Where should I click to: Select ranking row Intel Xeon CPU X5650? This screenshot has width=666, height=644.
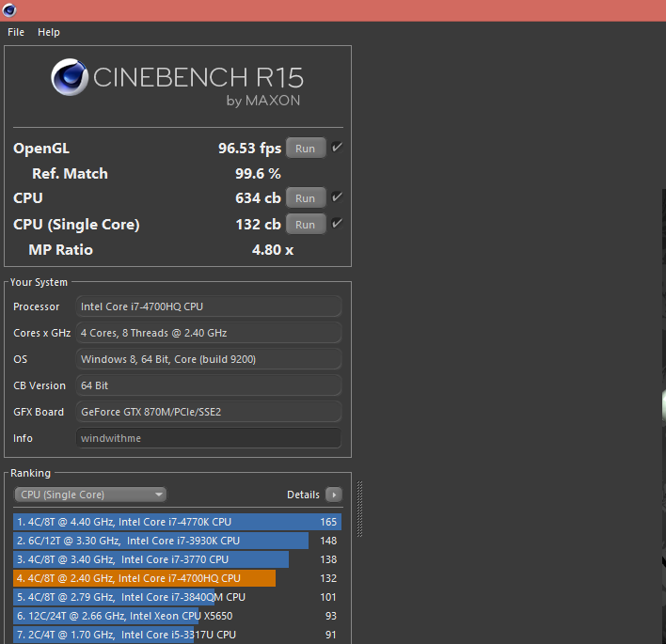click(x=177, y=616)
